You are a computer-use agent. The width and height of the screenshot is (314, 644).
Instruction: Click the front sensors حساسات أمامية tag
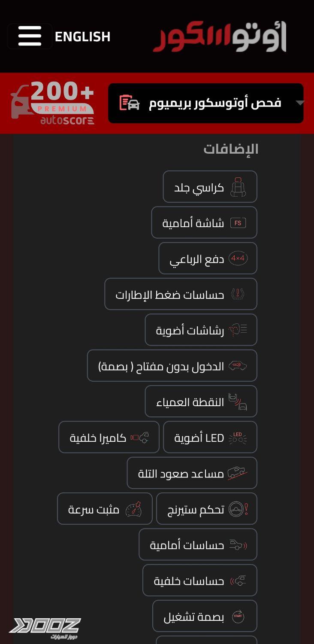(198, 544)
